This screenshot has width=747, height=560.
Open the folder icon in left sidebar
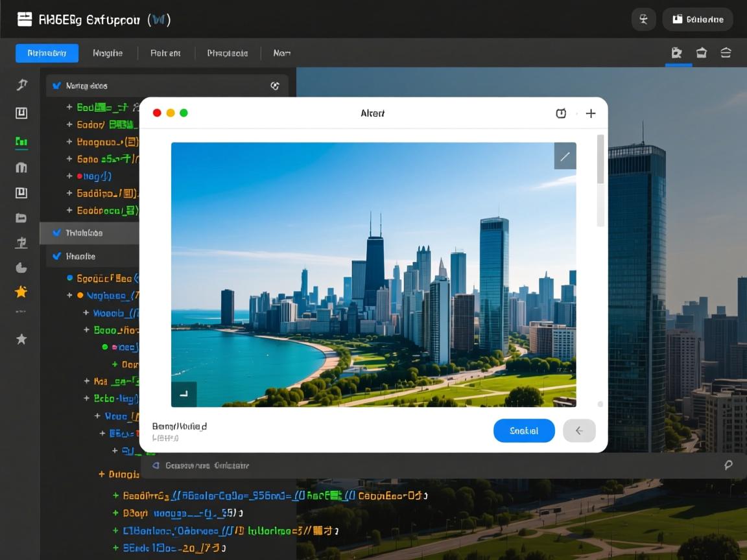(21, 218)
